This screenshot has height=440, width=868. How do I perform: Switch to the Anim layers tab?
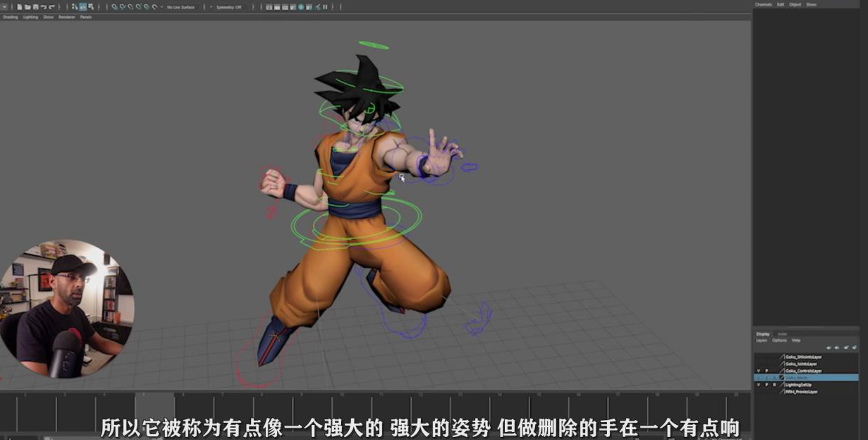pos(782,334)
